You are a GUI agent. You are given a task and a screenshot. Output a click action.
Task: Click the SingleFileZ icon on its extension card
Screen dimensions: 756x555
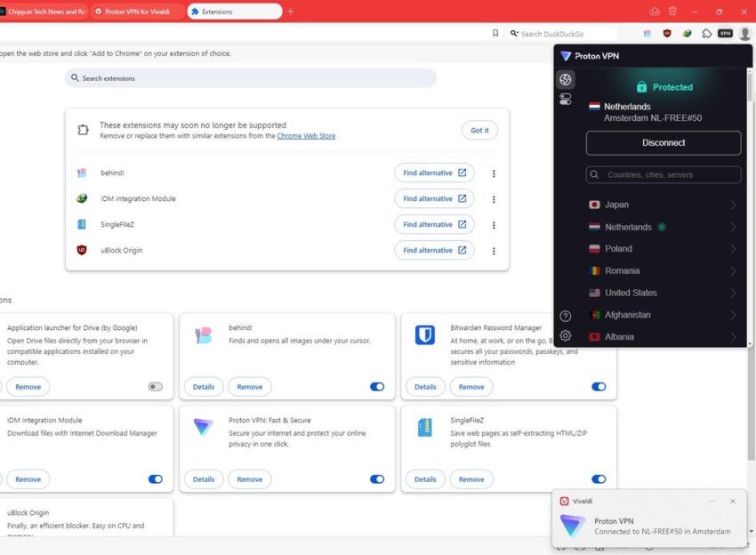[425, 427]
